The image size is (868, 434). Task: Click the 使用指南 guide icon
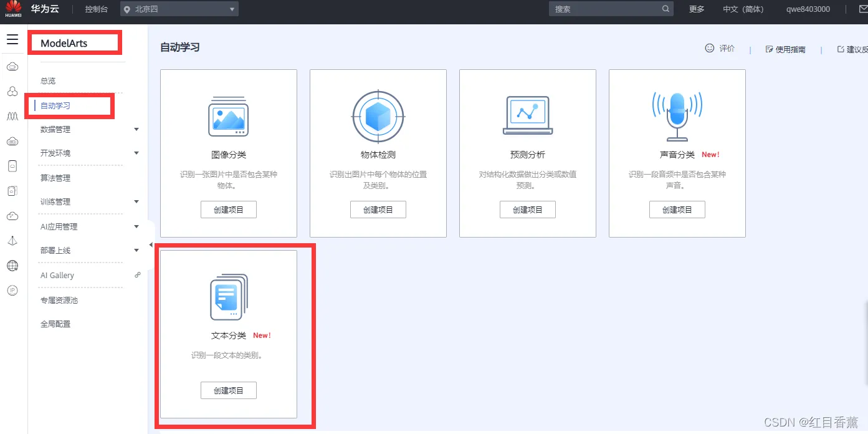pyautogui.click(x=769, y=49)
